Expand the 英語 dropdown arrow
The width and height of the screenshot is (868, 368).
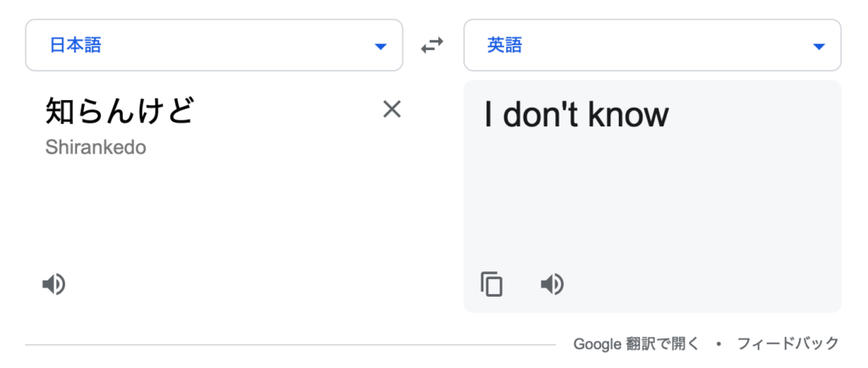point(819,47)
